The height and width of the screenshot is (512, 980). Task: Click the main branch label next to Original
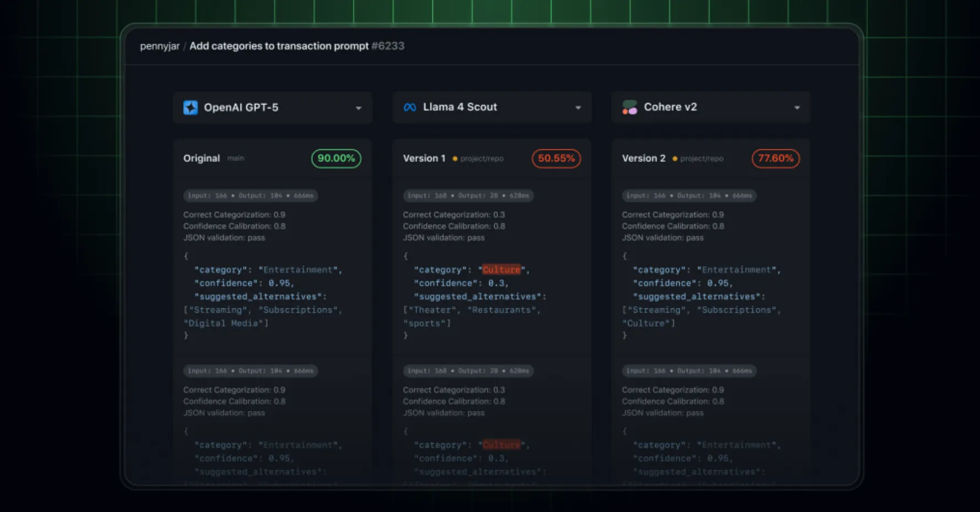(236, 158)
